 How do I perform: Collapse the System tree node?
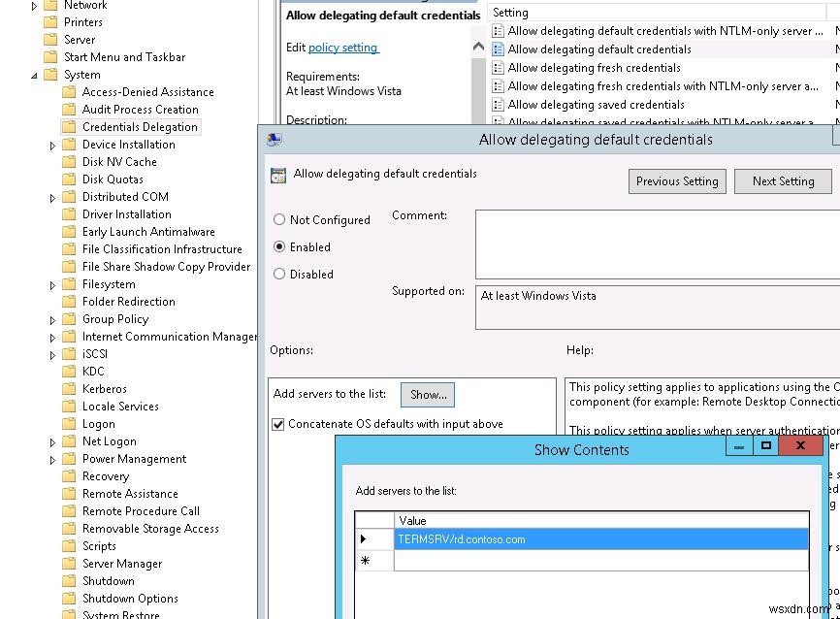[34, 74]
